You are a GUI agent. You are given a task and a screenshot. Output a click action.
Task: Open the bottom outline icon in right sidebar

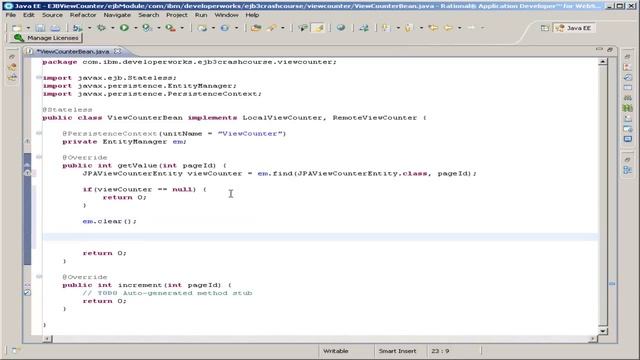tap(628, 170)
